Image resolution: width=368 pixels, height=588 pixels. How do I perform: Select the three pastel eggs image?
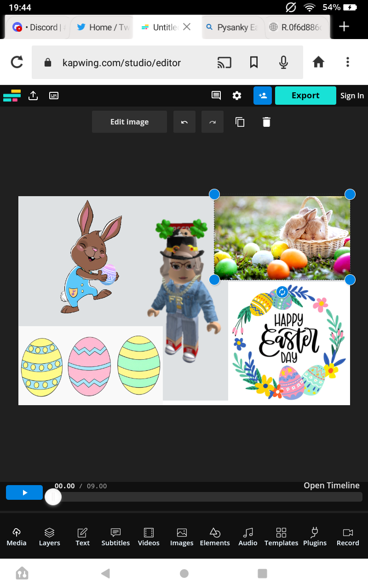tap(91, 366)
